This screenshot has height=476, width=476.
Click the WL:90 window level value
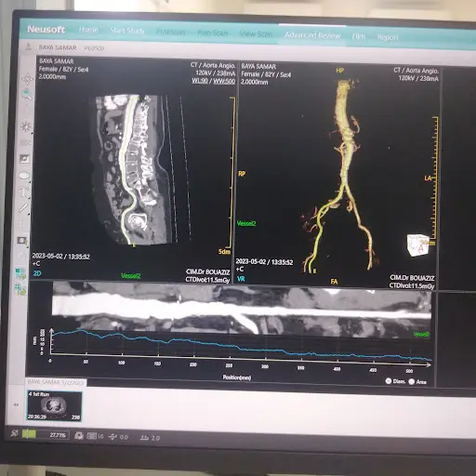[200, 81]
